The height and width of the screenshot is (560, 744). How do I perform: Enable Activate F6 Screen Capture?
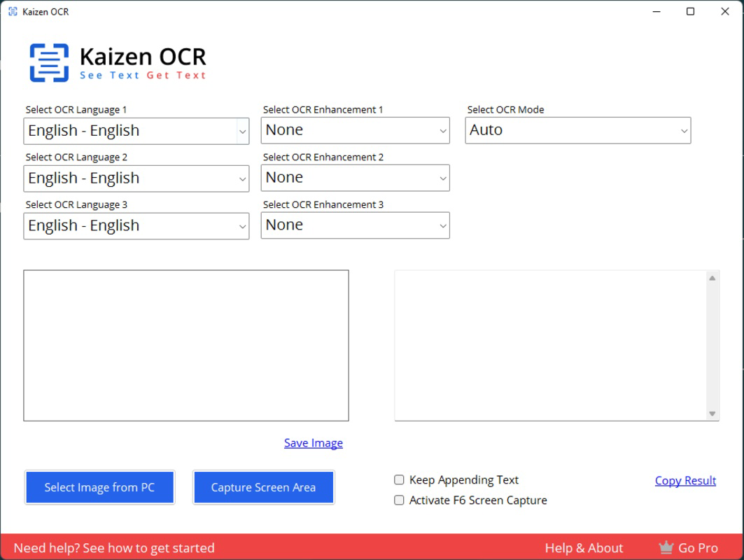399,500
